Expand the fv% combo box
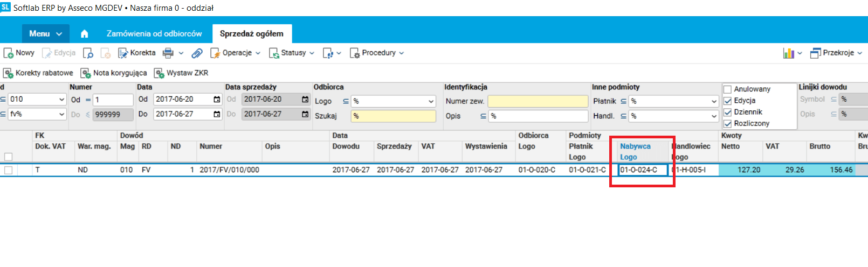868x267 pixels. 61,114
